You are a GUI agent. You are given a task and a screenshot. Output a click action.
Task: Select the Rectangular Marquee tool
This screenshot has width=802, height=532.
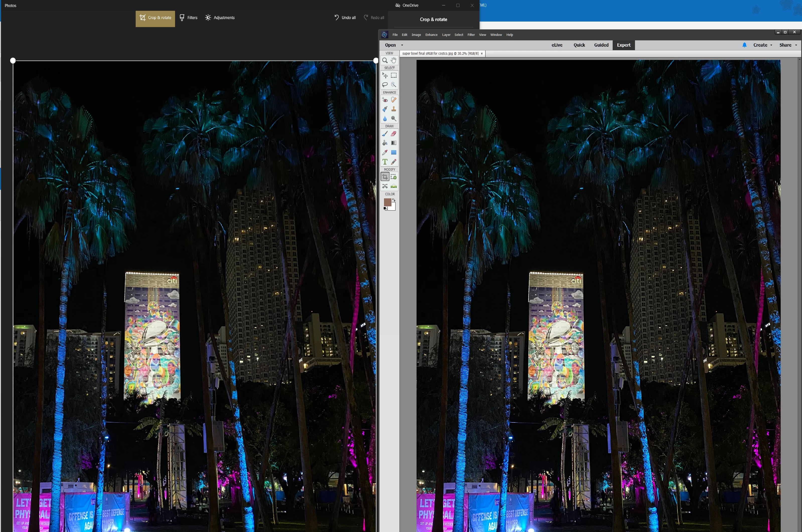coord(393,75)
